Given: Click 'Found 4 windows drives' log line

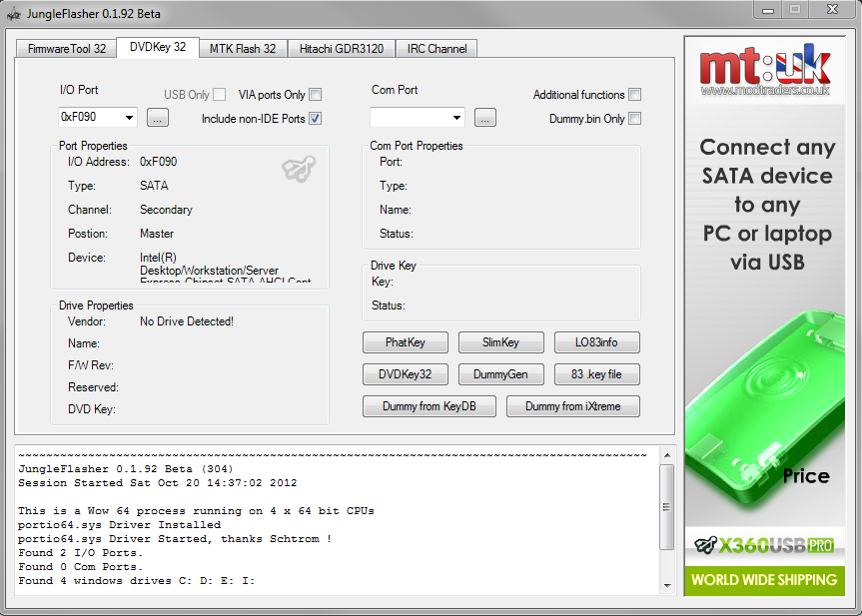Looking at the screenshot, I should 136,581.
